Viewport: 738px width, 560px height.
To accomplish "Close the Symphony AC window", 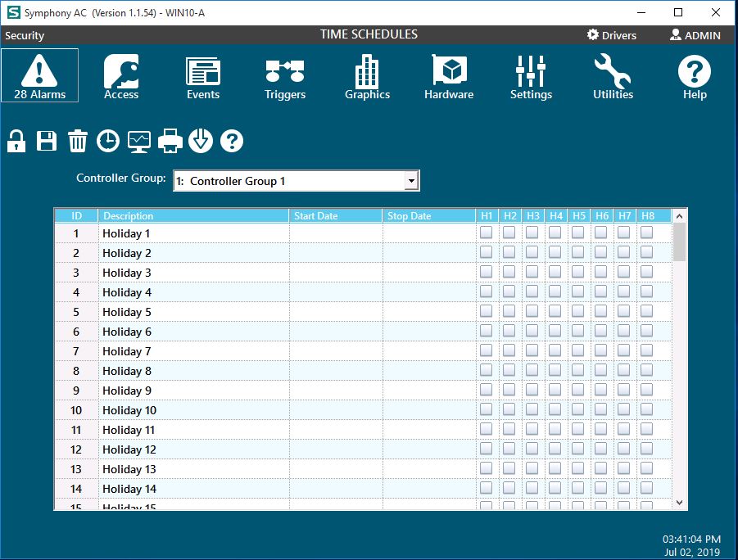I will click(x=716, y=13).
